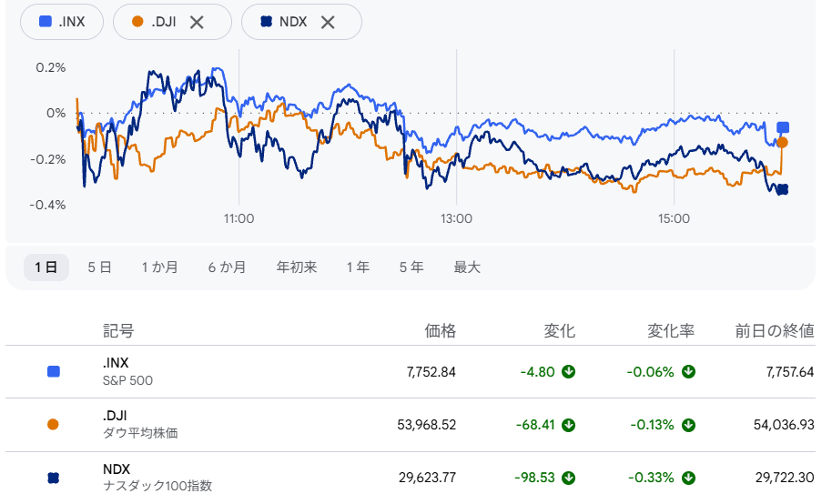Click the -98.53 change value
The width and height of the screenshot is (832, 504).
click(535, 478)
